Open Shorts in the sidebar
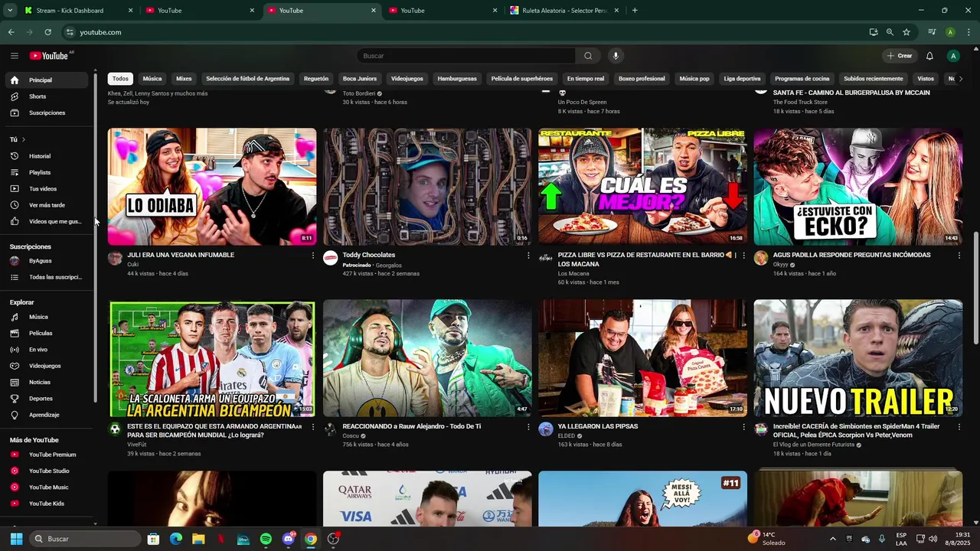 tap(47, 96)
